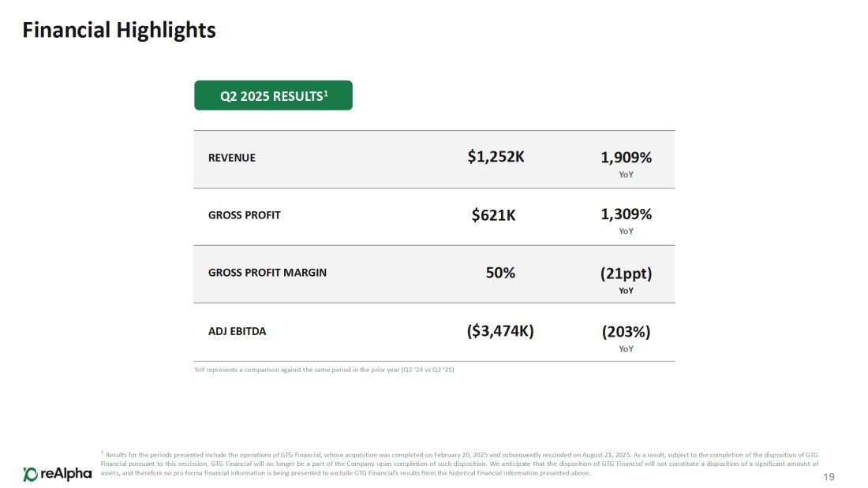This screenshot has height=488, width=868.
Task: Select the ADJ EBITDA row label
Action: 237,331
